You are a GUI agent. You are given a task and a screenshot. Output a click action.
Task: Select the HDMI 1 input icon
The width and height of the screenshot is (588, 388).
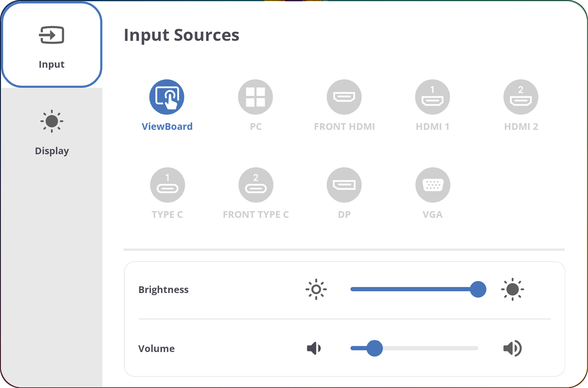pos(433,97)
